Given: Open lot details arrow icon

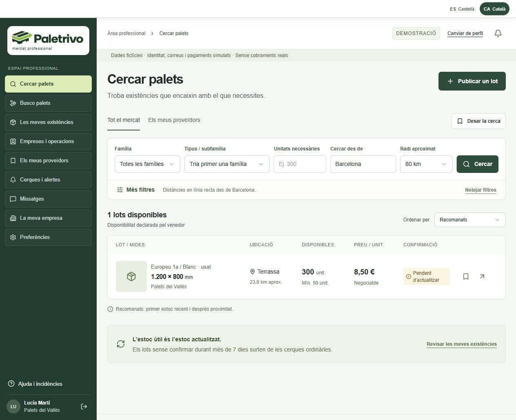Looking at the screenshot, I should pyautogui.click(x=482, y=276).
